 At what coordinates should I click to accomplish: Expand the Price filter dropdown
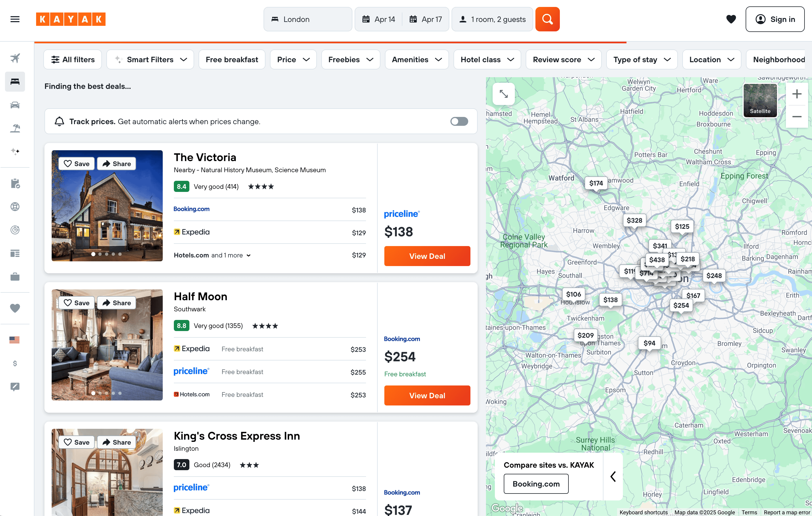293,60
